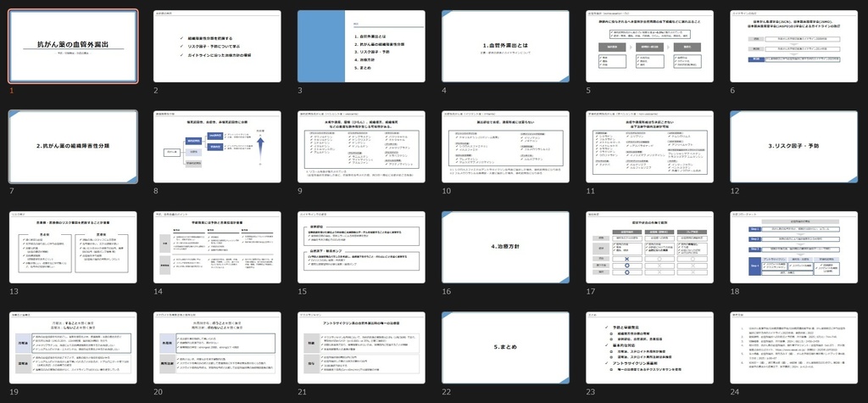Select slide 15 thumbnail with two boxed sections

(361, 247)
